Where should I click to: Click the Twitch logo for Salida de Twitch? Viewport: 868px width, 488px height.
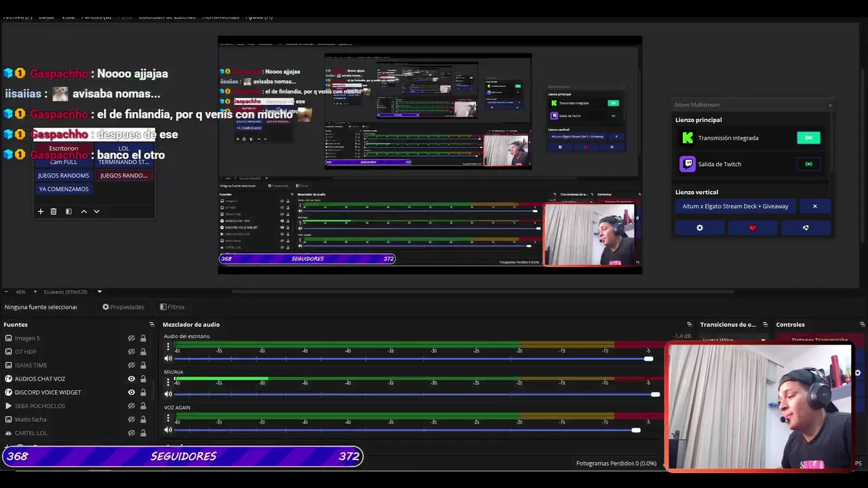[x=687, y=164]
